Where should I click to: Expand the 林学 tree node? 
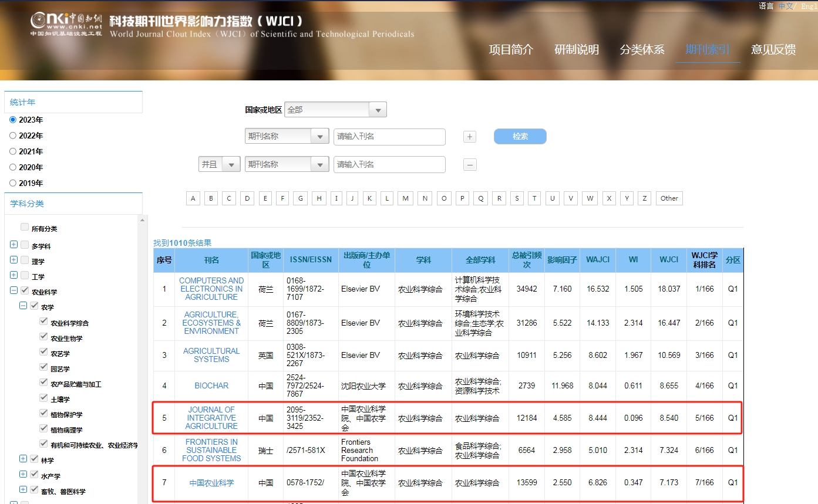23,459
